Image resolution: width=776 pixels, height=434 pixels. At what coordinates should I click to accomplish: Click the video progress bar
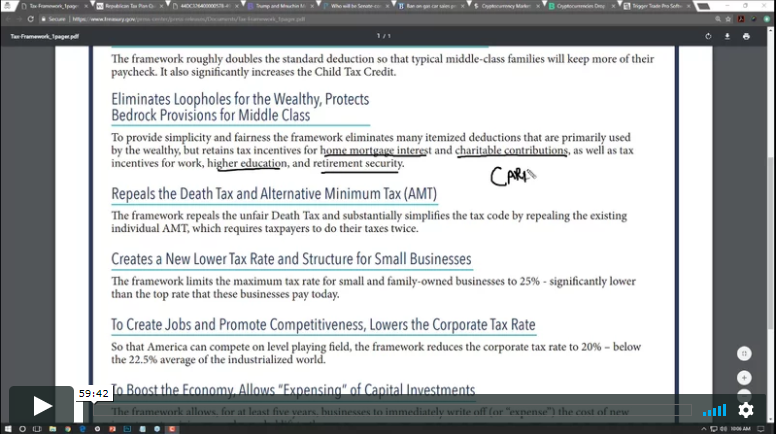[400, 409]
